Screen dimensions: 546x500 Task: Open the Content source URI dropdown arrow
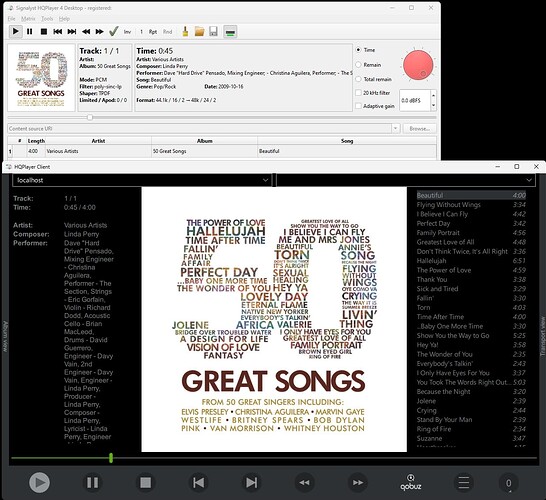(395, 128)
